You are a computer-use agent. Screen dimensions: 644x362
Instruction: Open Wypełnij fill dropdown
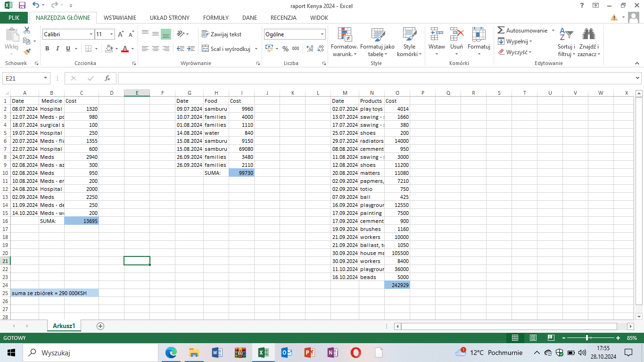click(515, 41)
